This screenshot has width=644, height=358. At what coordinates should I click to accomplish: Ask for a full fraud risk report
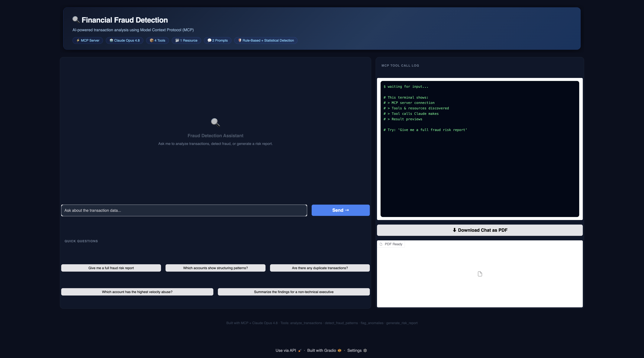[111, 268]
